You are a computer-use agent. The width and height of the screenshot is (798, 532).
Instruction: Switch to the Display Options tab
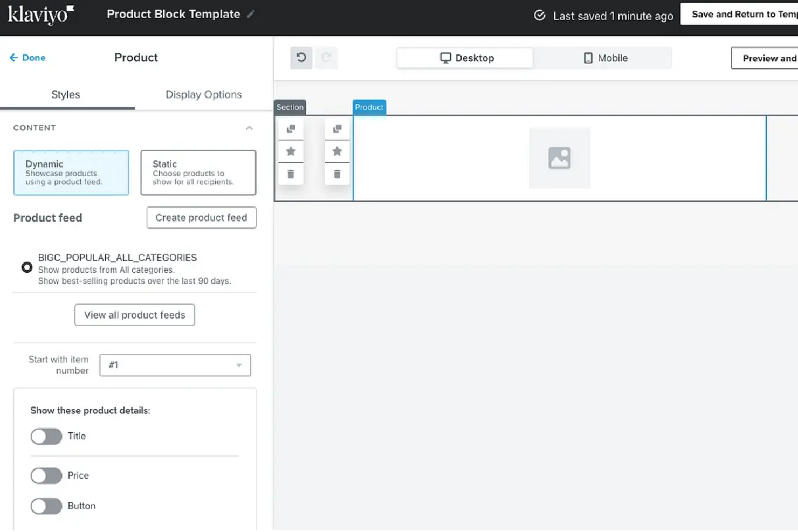point(203,94)
